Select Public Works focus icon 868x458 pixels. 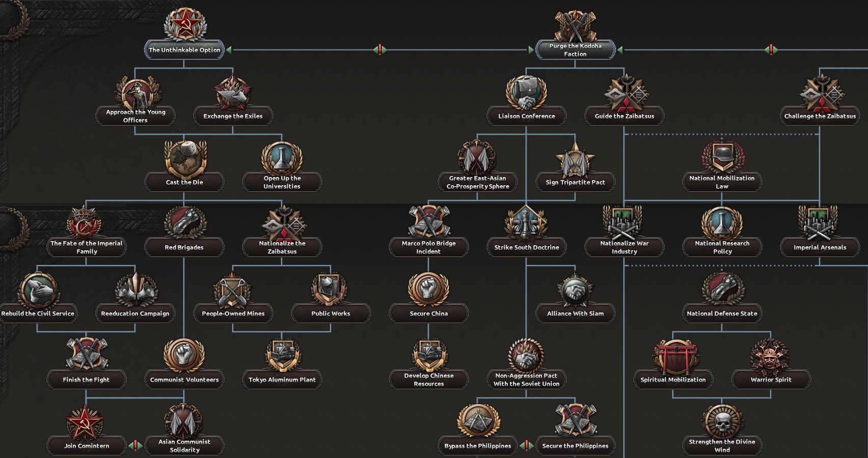[x=331, y=289]
